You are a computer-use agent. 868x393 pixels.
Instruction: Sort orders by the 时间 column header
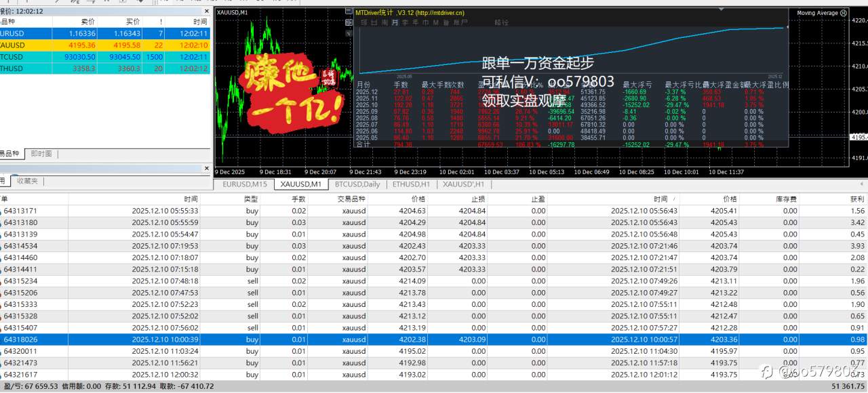point(190,199)
